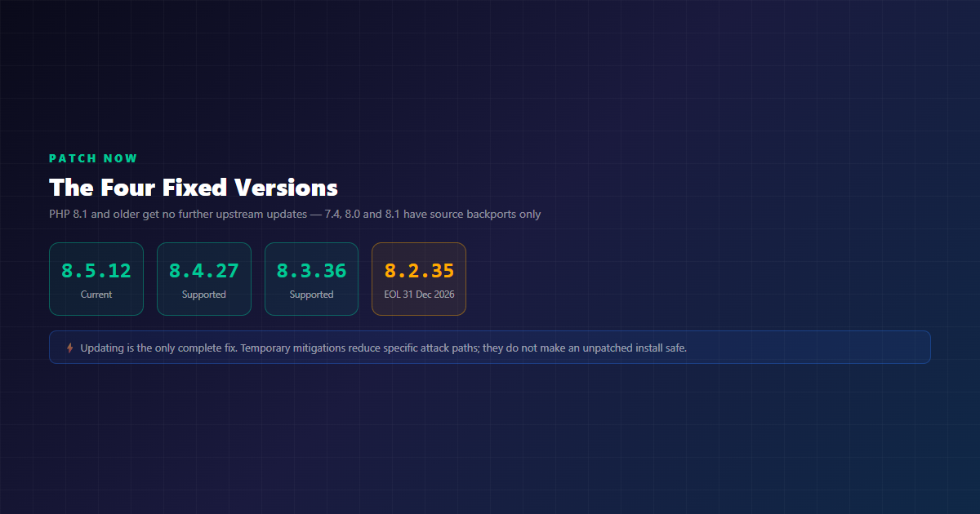Viewport: 980px width, 514px height.
Task: Click the 'Current' label under 8.5.12
Action: 96,295
